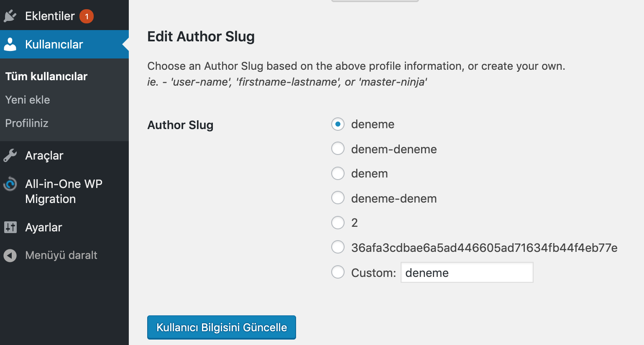Viewport: 644px width, 345px height.
Task: Open the Tüm kullanıcılar submenu item
Action: (46, 76)
